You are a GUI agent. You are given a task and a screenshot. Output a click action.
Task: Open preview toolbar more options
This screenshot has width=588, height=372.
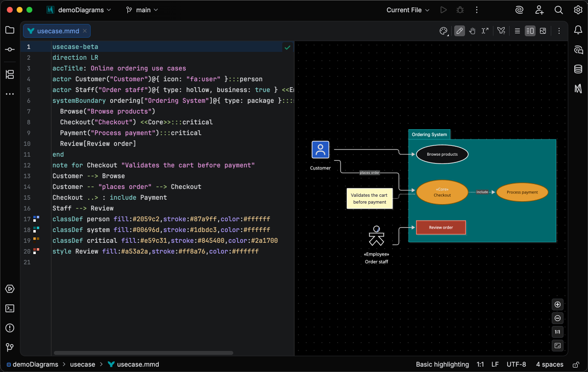tap(559, 31)
